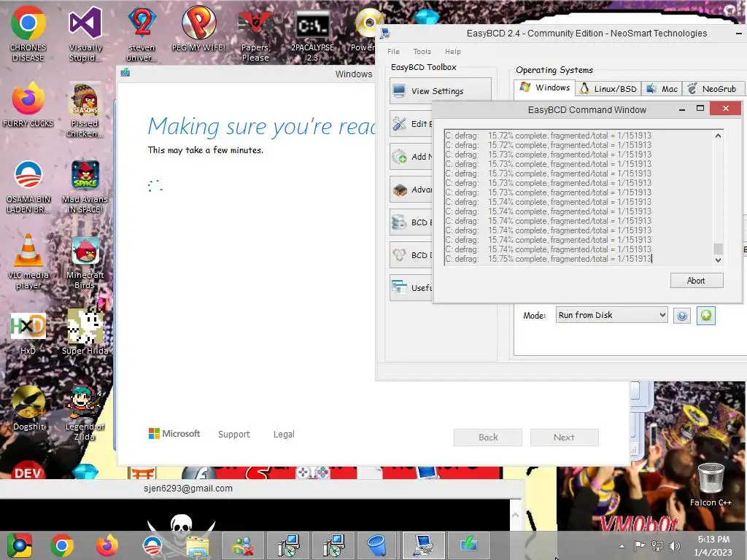
Task: Click the Making sure you're ready heading
Action: 261,127
